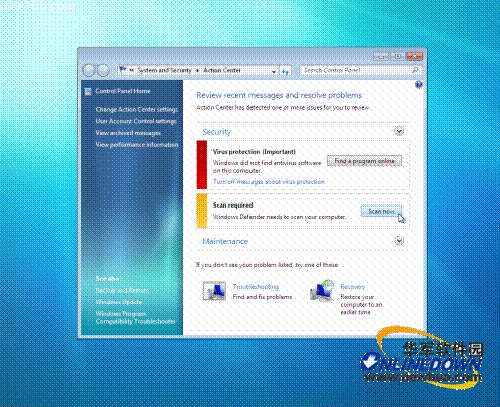Open the blue Help question mark icon
500x407 pixels.
tap(419, 85)
